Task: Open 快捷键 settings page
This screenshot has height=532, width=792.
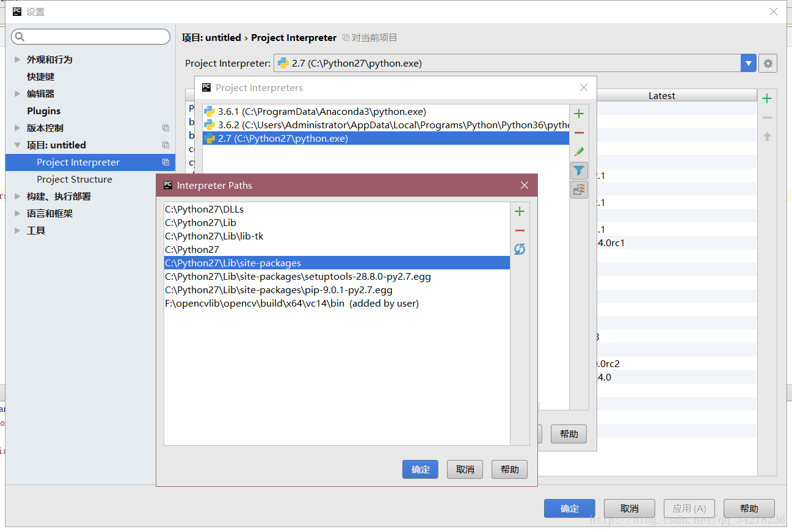Action: 40,76
